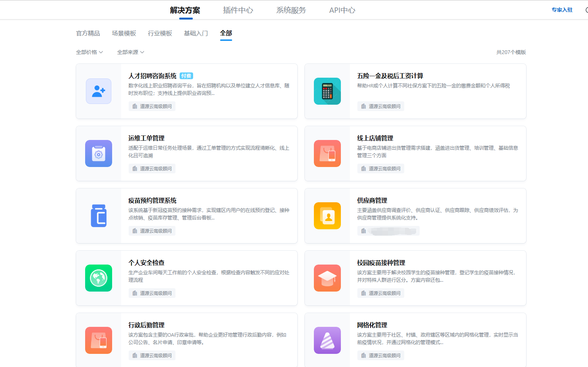Open the 供应商管理 title
Viewport: 588px width, 367px height.
(x=372, y=200)
